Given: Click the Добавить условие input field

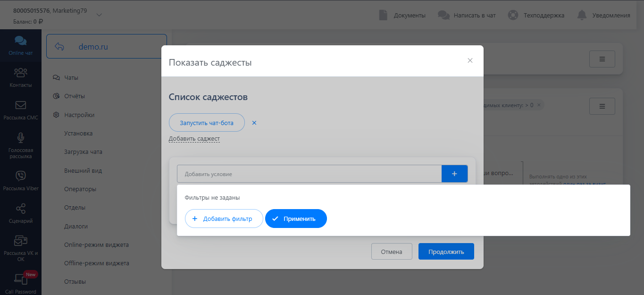Looking at the screenshot, I should pyautogui.click(x=309, y=174).
